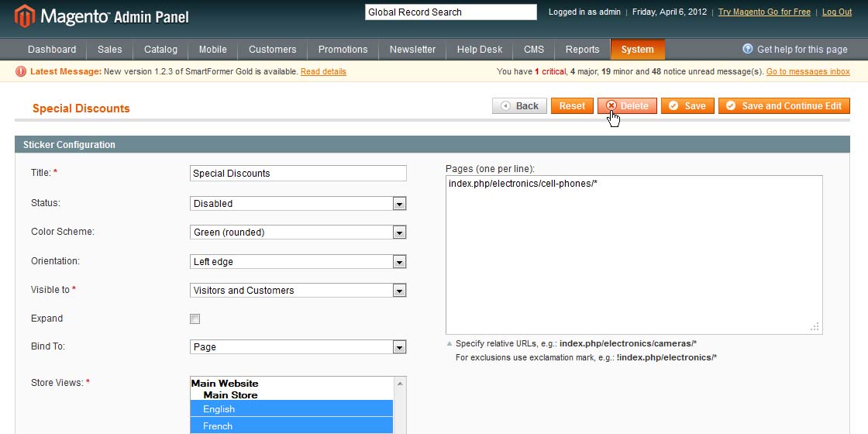868x434 pixels.
Task: Toggle the Expand checkbox
Action: (x=195, y=319)
